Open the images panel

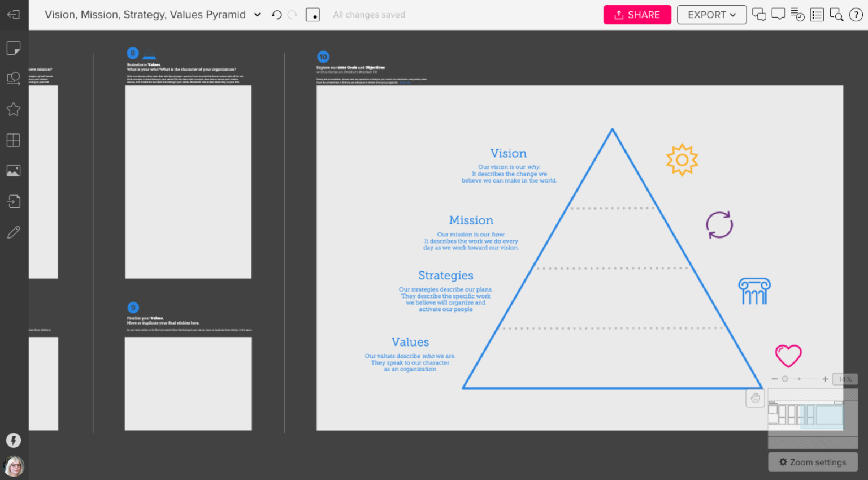pos(13,170)
